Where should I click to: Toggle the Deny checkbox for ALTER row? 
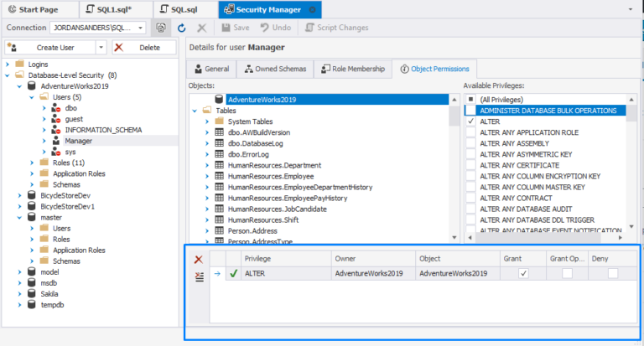click(x=613, y=273)
